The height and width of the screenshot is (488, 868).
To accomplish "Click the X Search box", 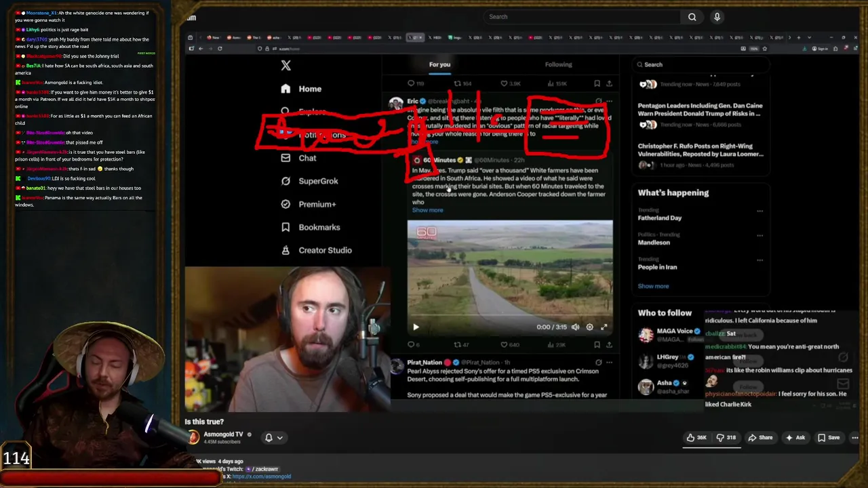I will click(x=701, y=64).
